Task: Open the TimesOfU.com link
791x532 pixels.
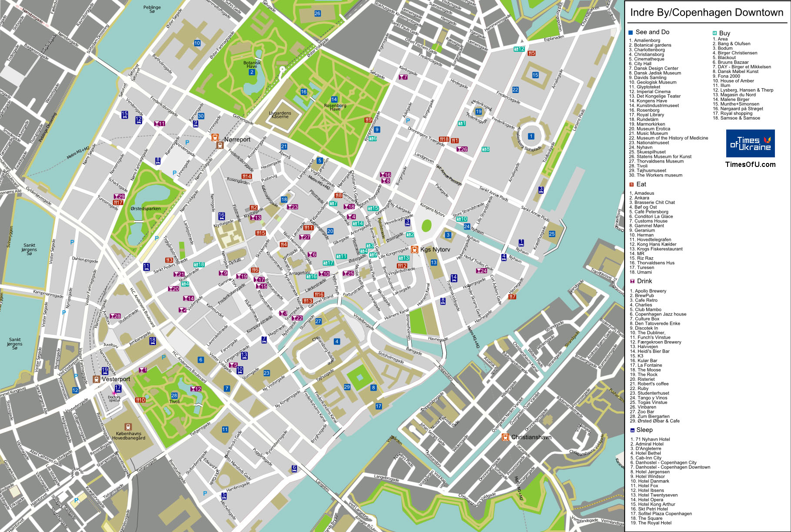Action: pos(750,164)
